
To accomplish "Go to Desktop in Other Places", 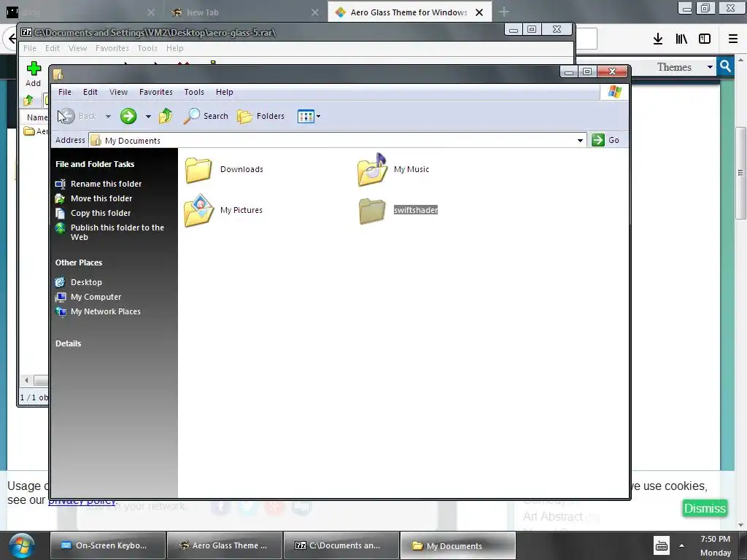I will (86, 282).
